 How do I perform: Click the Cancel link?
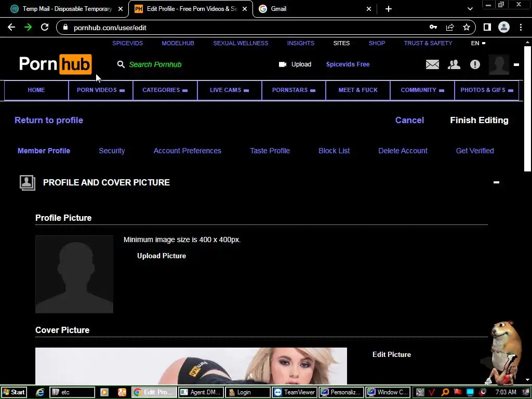click(409, 120)
